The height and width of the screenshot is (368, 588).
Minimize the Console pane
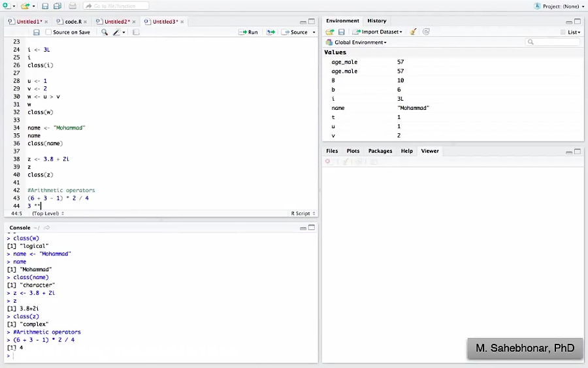tap(303, 229)
